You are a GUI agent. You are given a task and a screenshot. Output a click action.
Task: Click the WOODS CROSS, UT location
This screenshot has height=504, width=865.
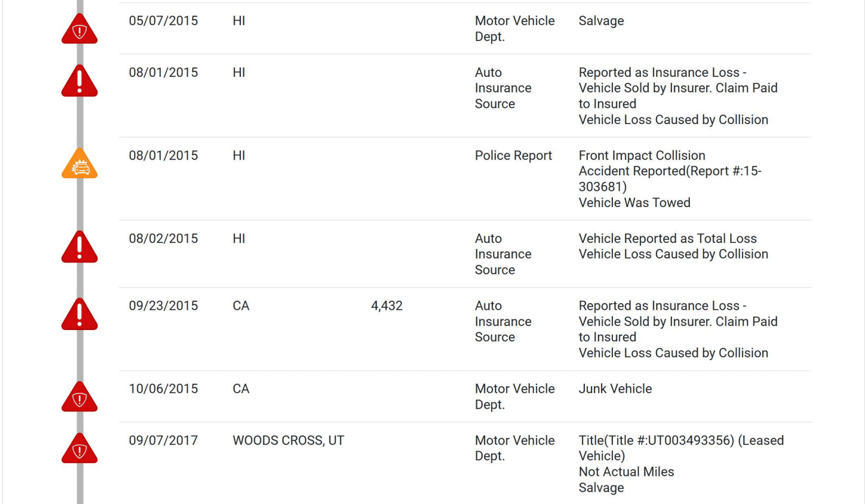coord(288,441)
